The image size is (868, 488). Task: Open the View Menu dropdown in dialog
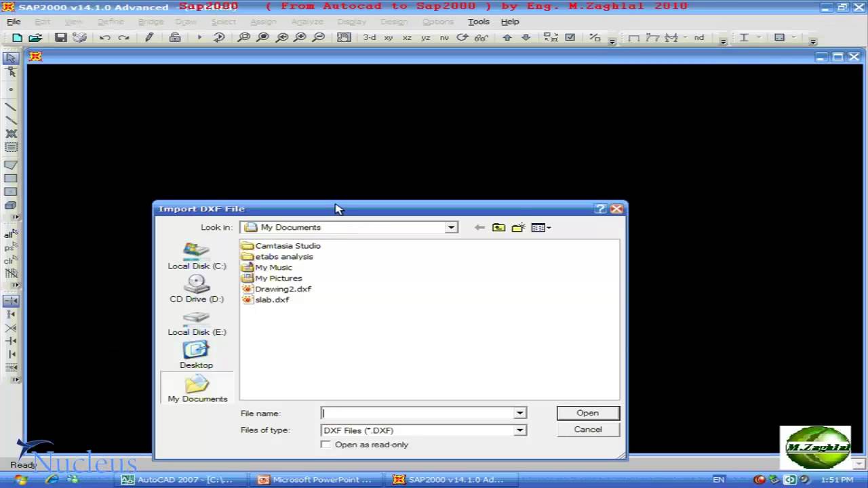click(541, 228)
